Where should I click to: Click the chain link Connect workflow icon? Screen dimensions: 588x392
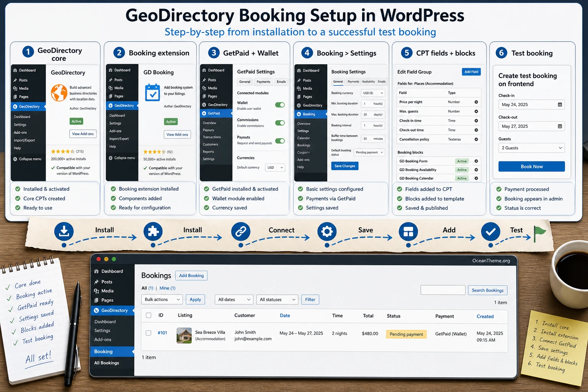point(241,232)
